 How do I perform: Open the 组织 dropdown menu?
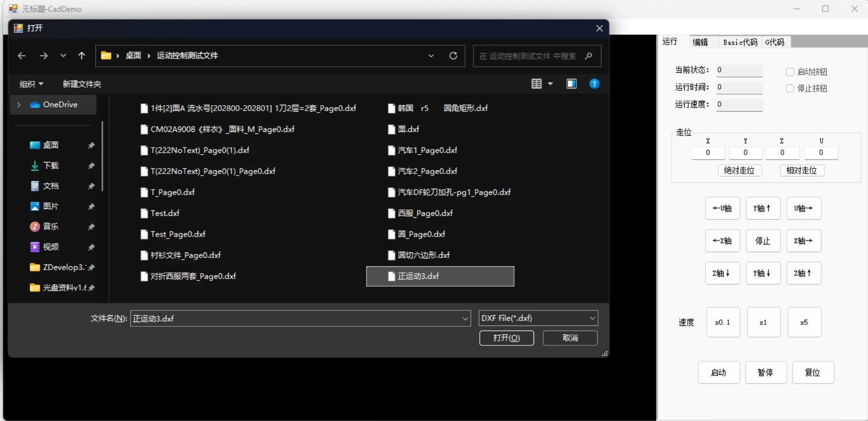tap(32, 84)
